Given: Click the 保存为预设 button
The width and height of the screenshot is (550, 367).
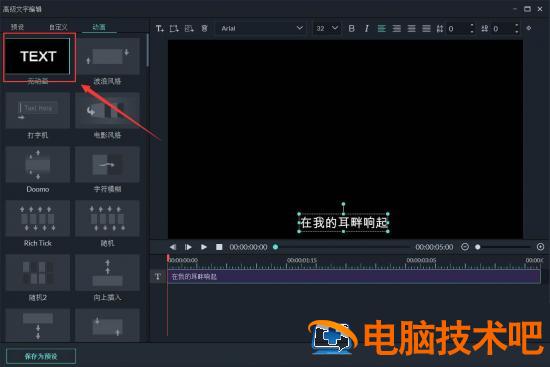Looking at the screenshot, I should pos(41,356).
